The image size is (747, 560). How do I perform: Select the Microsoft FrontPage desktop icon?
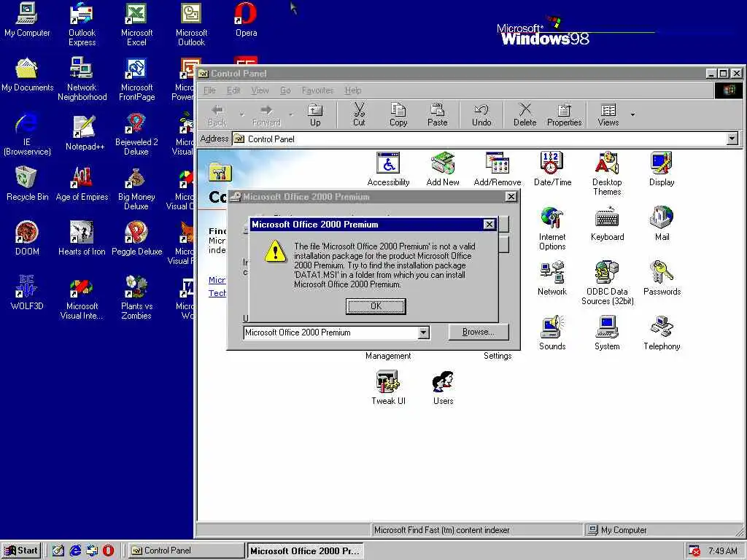click(136, 79)
